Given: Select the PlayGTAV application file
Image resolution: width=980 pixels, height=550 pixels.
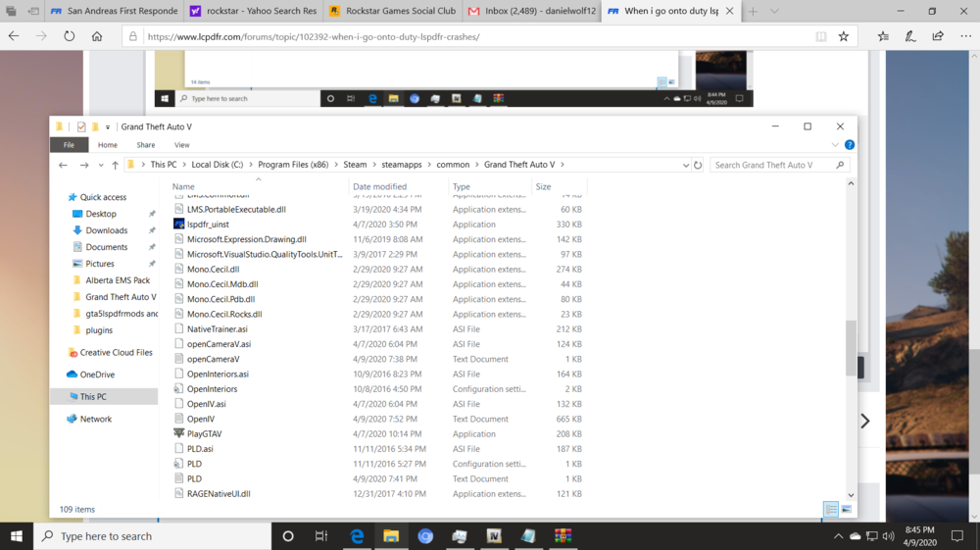Looking at the screenshot, I should 204,433.
